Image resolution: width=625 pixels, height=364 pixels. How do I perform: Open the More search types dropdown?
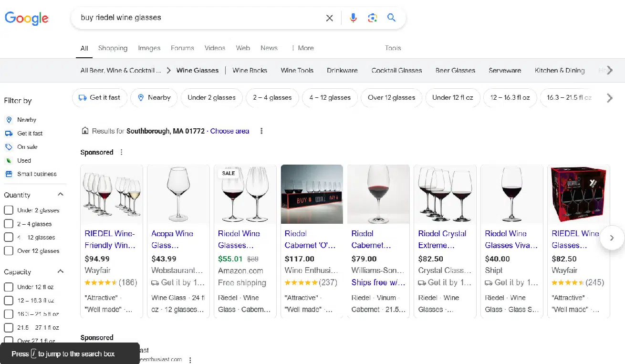click(x=302, y=48)
